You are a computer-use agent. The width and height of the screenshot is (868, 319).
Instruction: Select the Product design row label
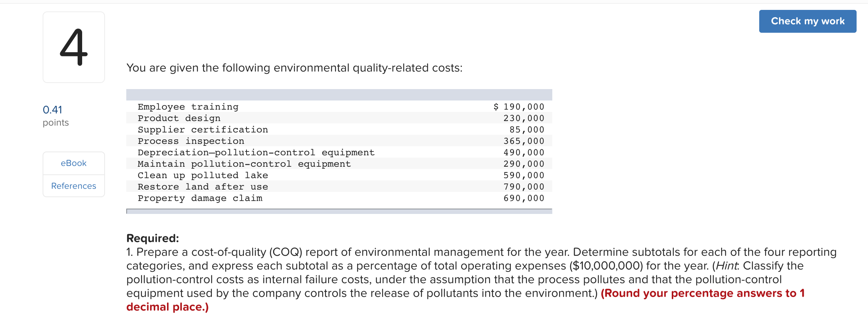(x=179, y=118)
